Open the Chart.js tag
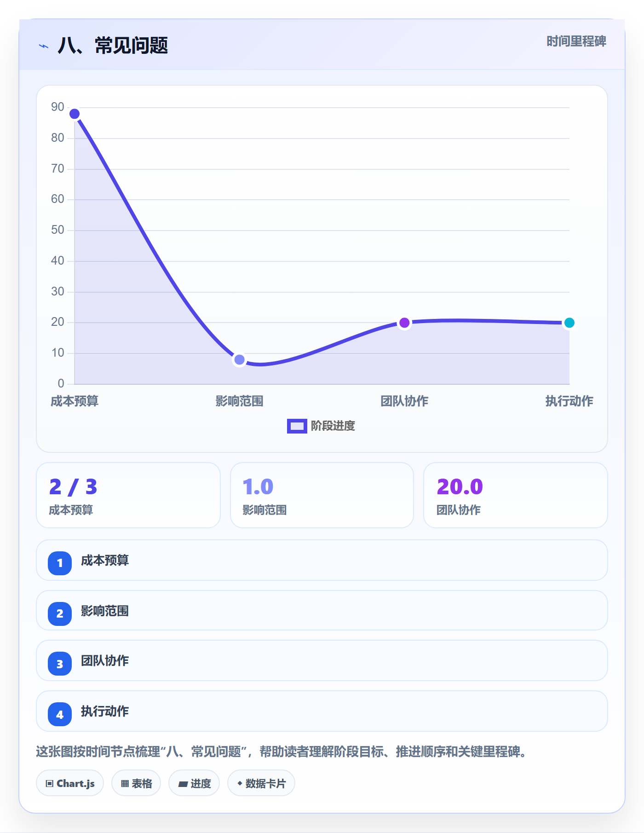 coord(70,783)
